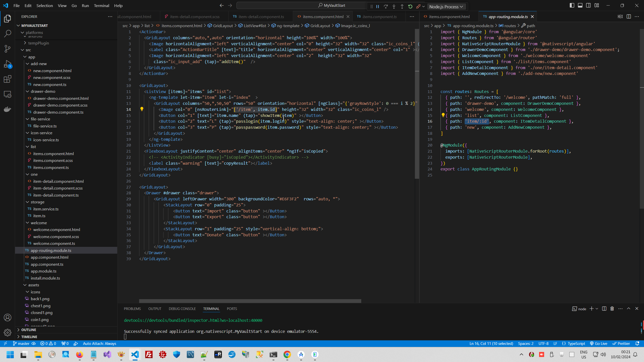Open the Docker view icon
Screen dimensions: 644x362
(8, 109)
